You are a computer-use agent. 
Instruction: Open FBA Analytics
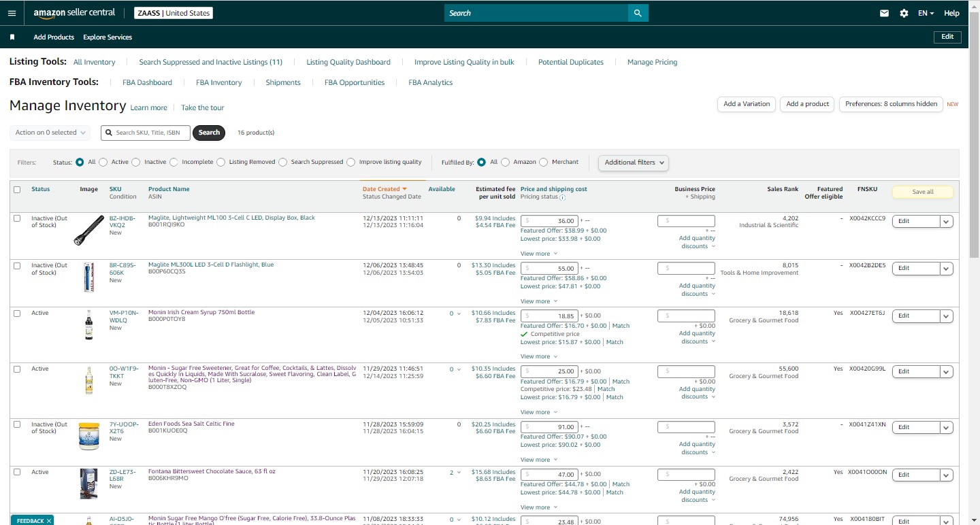pyautogui.click(x=430, y=82)
